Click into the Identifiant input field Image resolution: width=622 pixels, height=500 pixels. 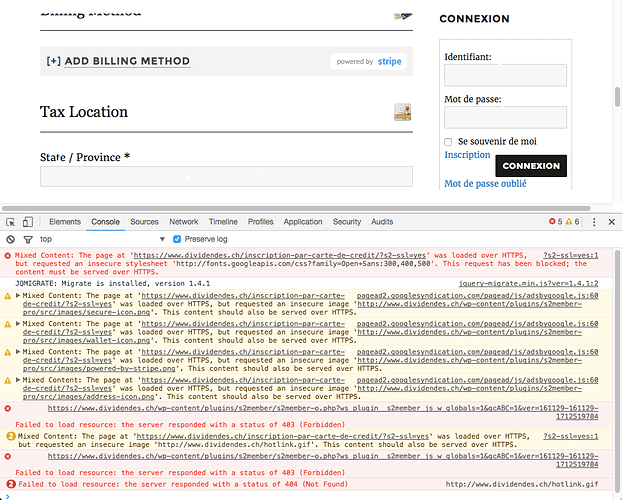click(x=505, y=75)
